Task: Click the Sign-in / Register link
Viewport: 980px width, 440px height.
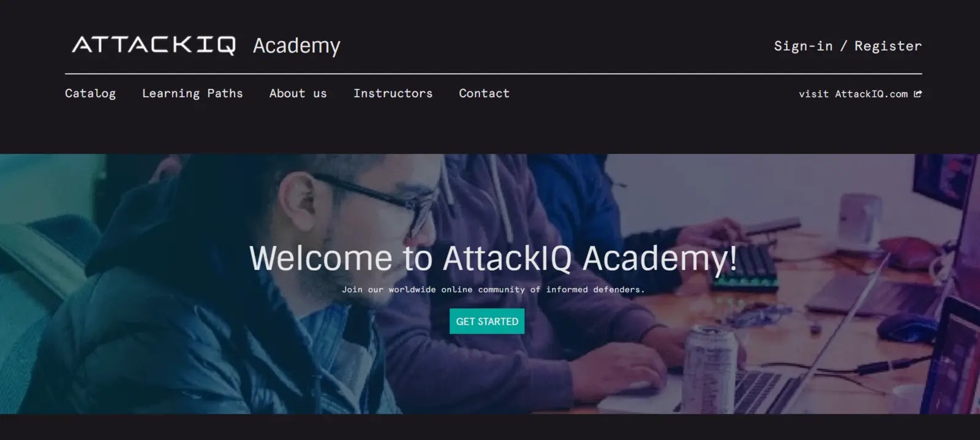Action: [x=848, y=46]
